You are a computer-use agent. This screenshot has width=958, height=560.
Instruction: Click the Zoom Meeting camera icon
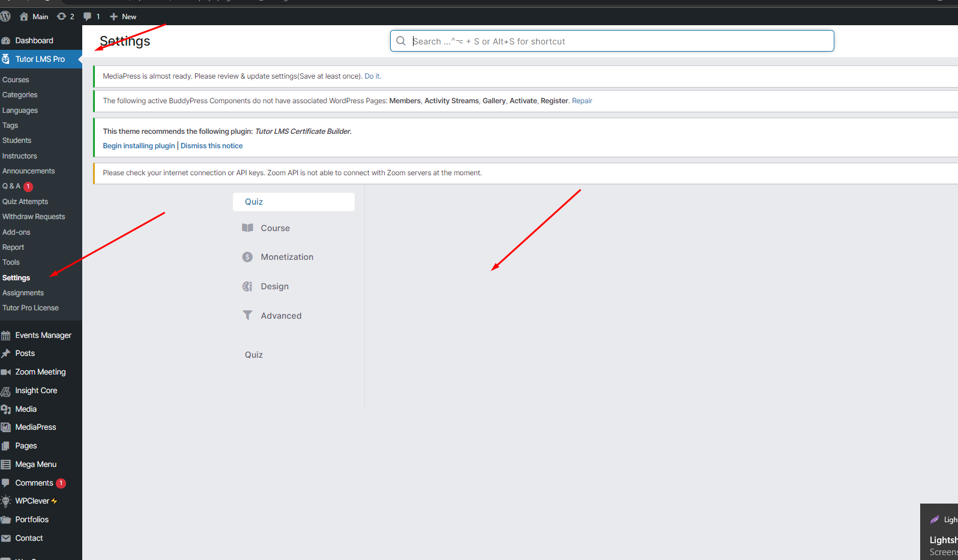pyautogui.click(x=6, y=372)
